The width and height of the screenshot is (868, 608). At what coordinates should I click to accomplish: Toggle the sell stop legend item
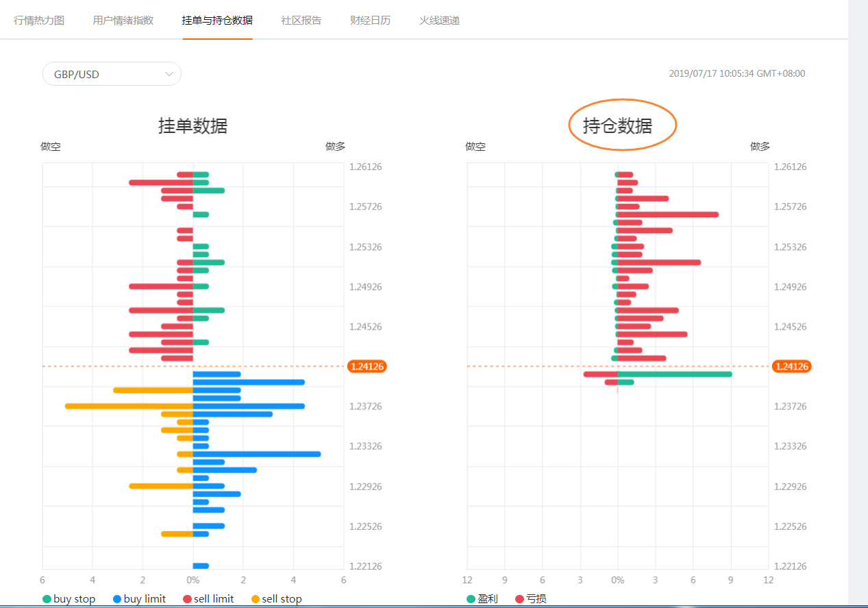coord(276,599)
